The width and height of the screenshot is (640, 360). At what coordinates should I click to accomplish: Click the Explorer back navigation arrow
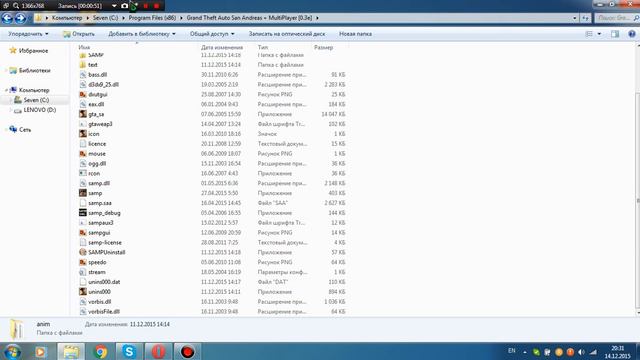click(7, 18)
